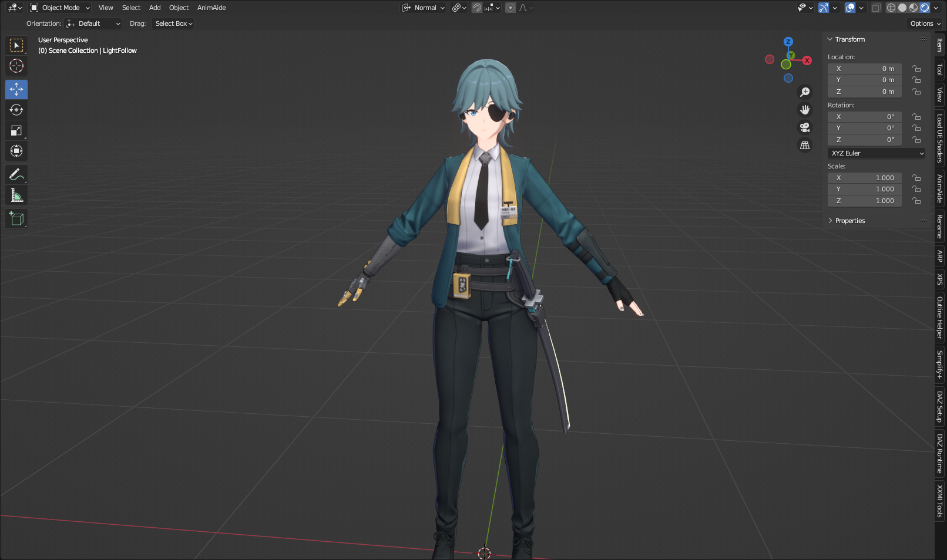Open the editor type selector

[15, 8]
